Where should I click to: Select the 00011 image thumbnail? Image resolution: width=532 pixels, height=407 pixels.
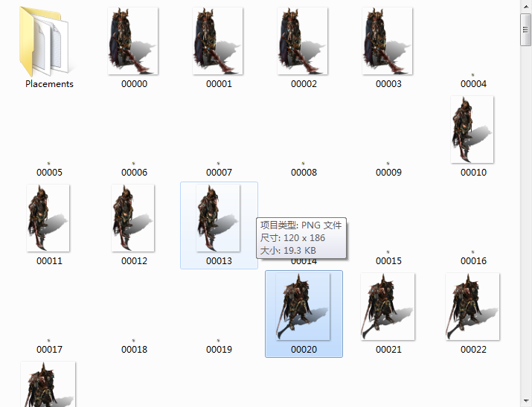click(48, 218)
